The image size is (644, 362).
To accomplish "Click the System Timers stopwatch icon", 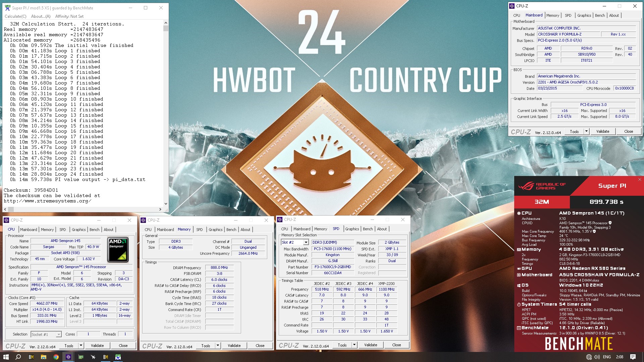I will tap(519, 304).
